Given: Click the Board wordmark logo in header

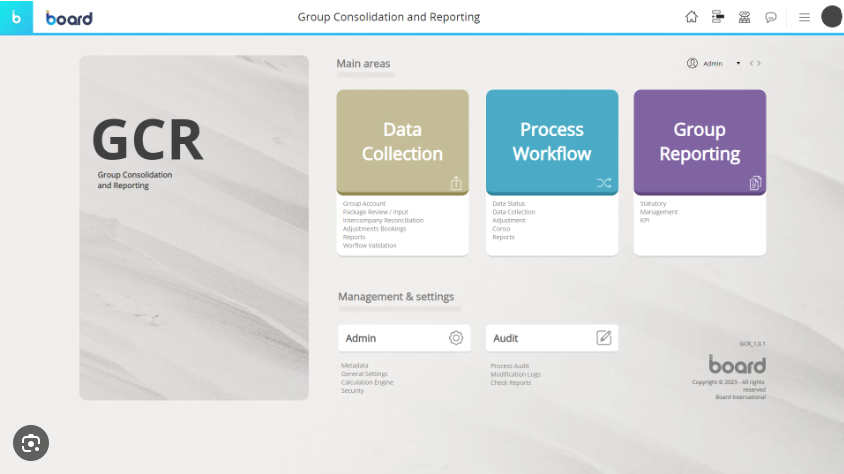Looking at the screenshot, I should 69,18.
